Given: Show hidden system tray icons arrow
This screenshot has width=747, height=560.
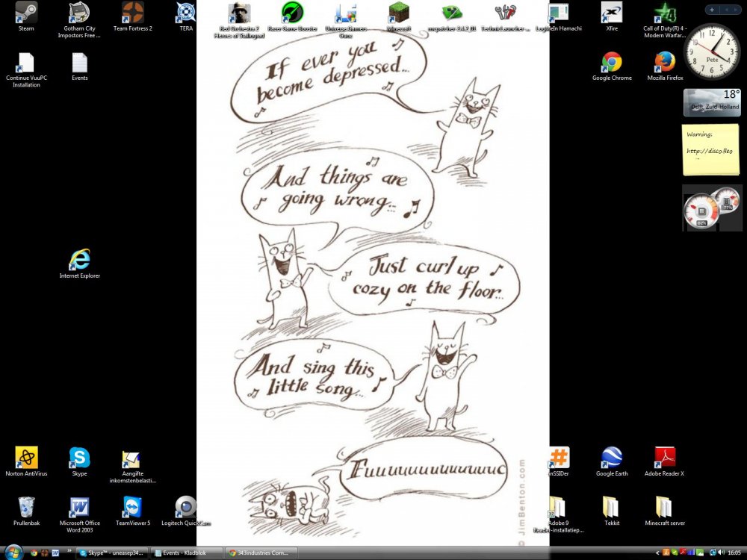Looking at the screenshot, I should click(x=659, y=553).
